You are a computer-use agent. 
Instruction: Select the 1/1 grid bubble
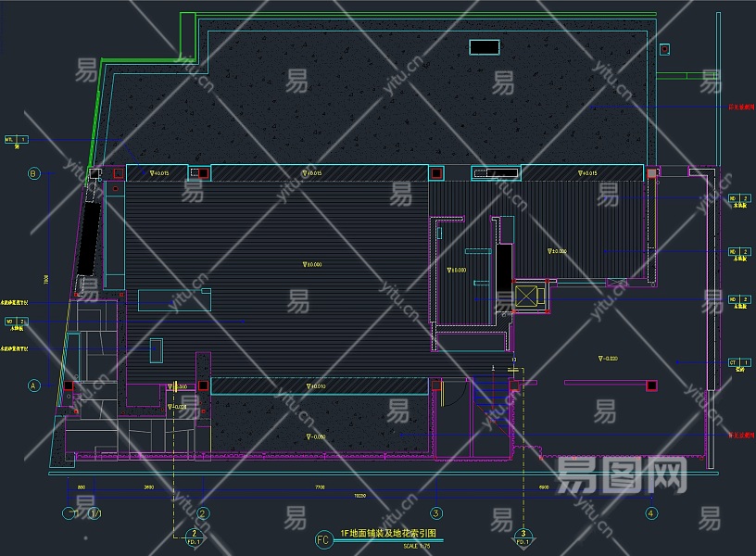95,513
